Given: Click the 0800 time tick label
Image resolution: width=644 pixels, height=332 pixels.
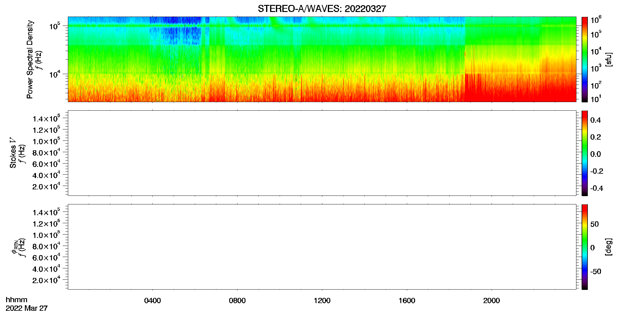Looking at the screenshot, I should pos(237,301).
